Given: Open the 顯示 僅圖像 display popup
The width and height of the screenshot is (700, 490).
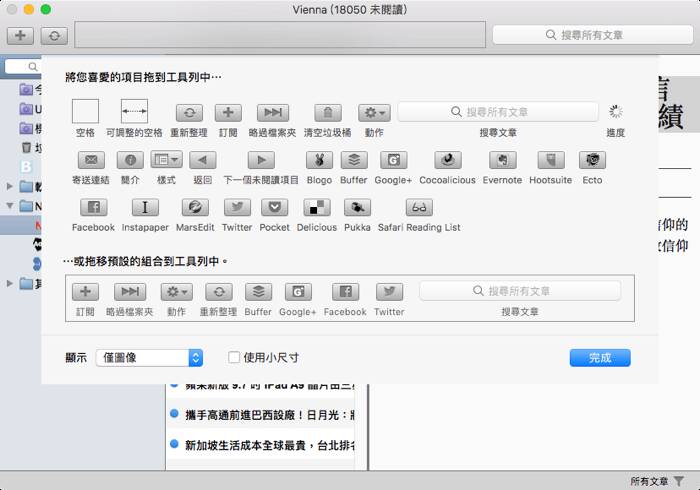Looking at the screenshot, I should 149,358.
